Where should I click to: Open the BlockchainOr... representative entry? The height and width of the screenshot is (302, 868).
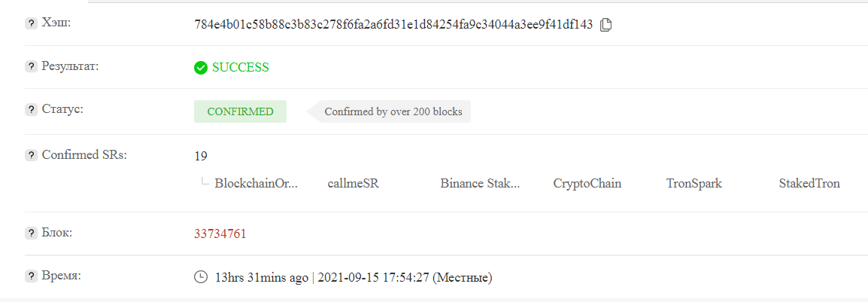pos(256,184)
